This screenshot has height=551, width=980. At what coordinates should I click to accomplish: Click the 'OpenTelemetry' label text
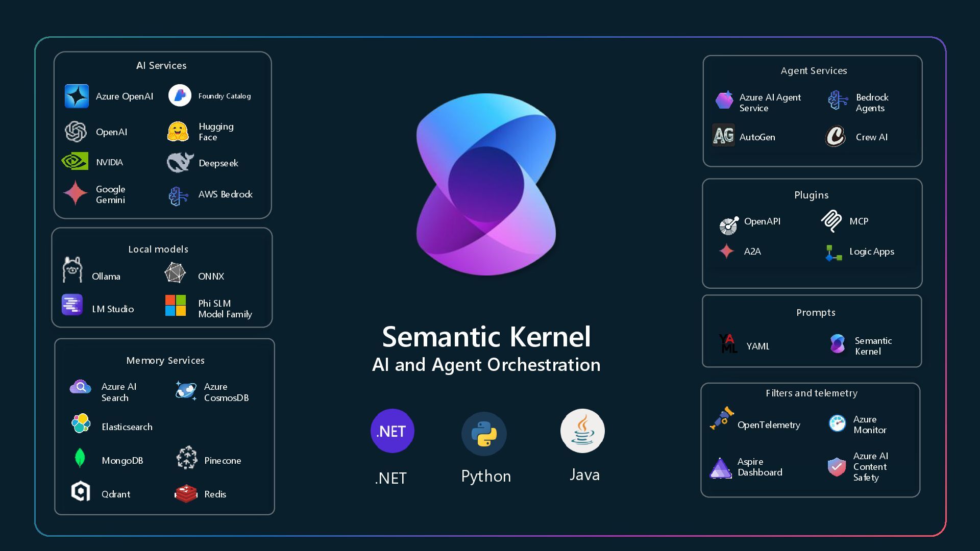click(x=769, y=425)
